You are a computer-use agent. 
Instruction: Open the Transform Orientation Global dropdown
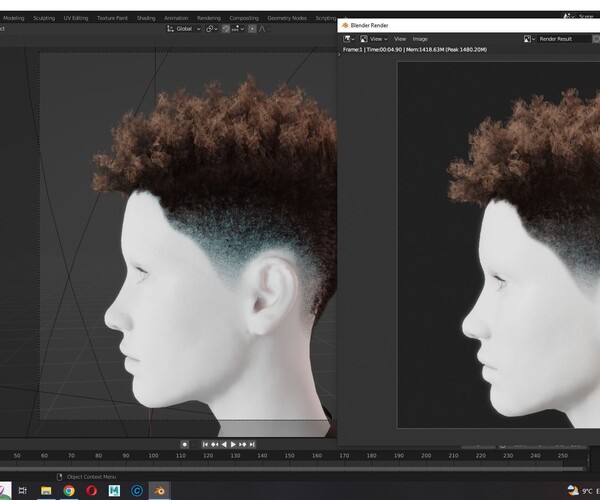click(184, 29)
